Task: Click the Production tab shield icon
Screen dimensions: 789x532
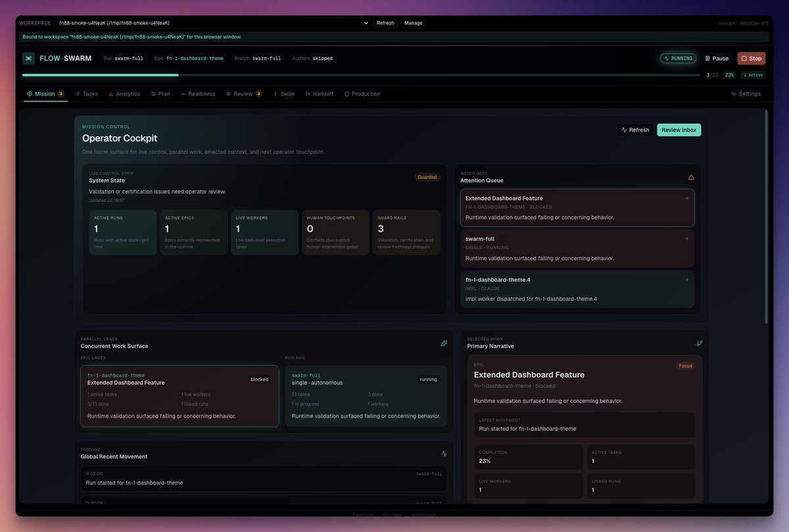Action: coord(347,94)
